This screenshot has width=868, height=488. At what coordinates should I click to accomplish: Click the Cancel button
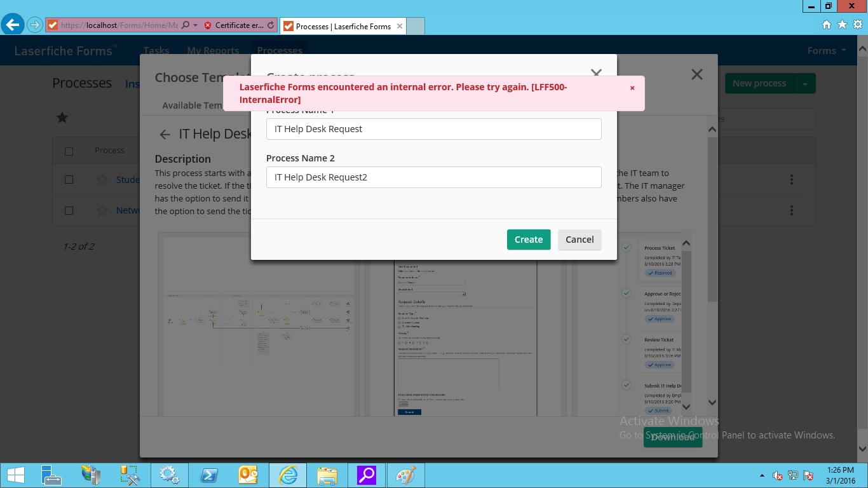tap(580, 240)
